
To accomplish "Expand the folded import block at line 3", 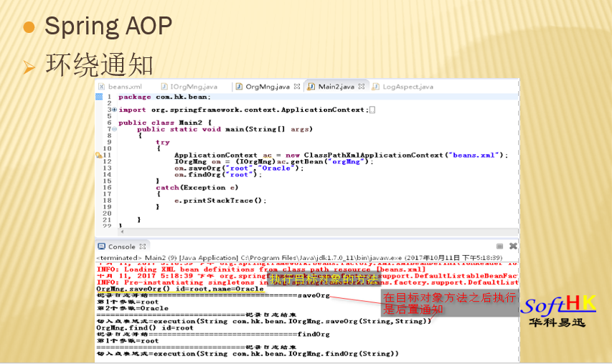I will coord(114,110).
